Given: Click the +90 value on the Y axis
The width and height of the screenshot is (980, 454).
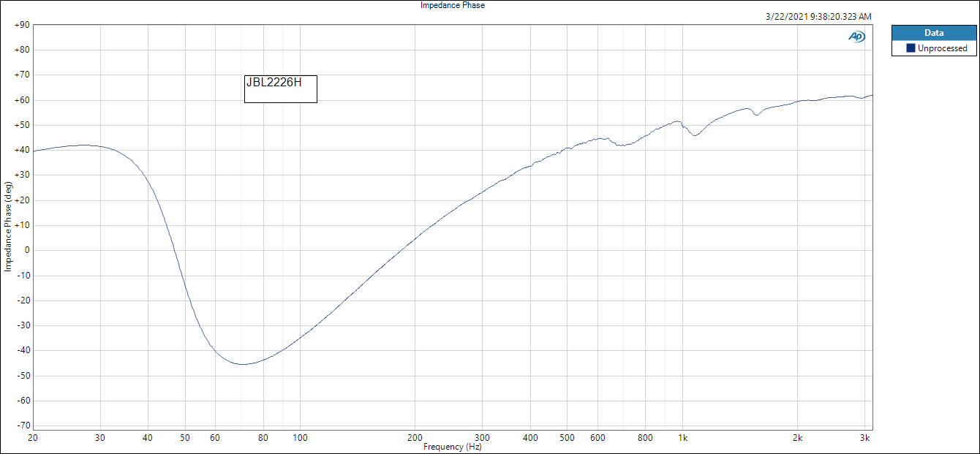Looking at the screenshot, I should point(21,25).
